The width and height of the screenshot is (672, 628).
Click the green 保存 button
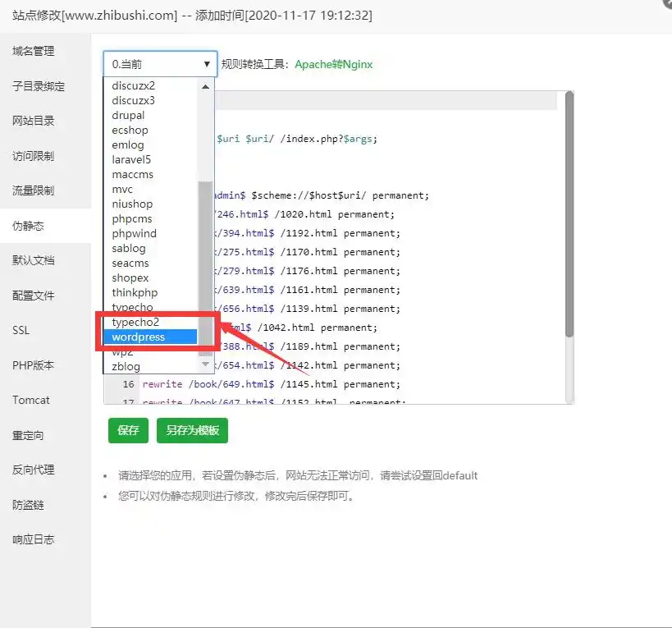(x=128, y=430)
